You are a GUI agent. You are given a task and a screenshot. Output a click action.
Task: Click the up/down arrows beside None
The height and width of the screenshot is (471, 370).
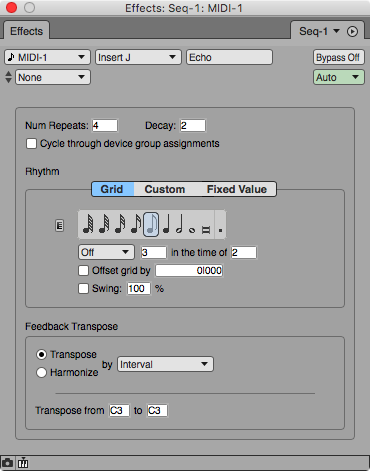click(9, 77)
